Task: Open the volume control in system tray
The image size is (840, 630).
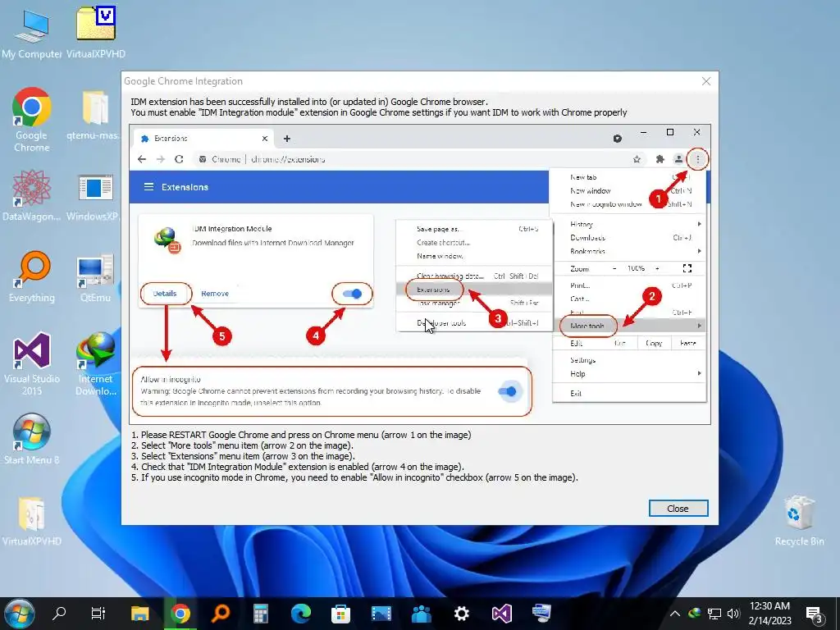Action: point(733,614)
